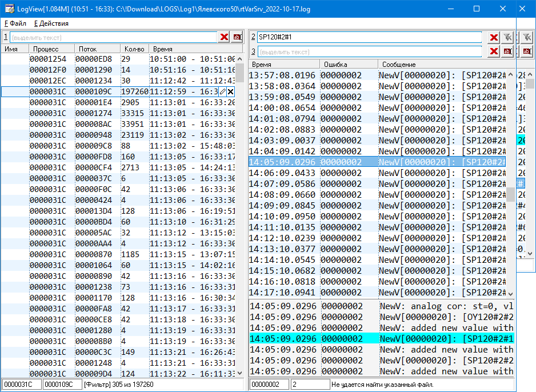Click the message list scrollbar thumb
The height and width of the screenshot is (392, 536).
click(510, 194)
